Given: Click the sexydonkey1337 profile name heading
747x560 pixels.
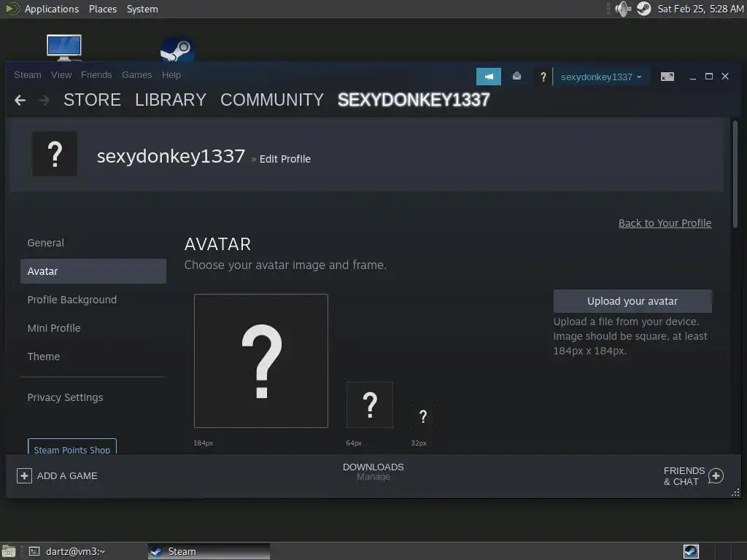Looking at the screenshot, I should [171, 156].
